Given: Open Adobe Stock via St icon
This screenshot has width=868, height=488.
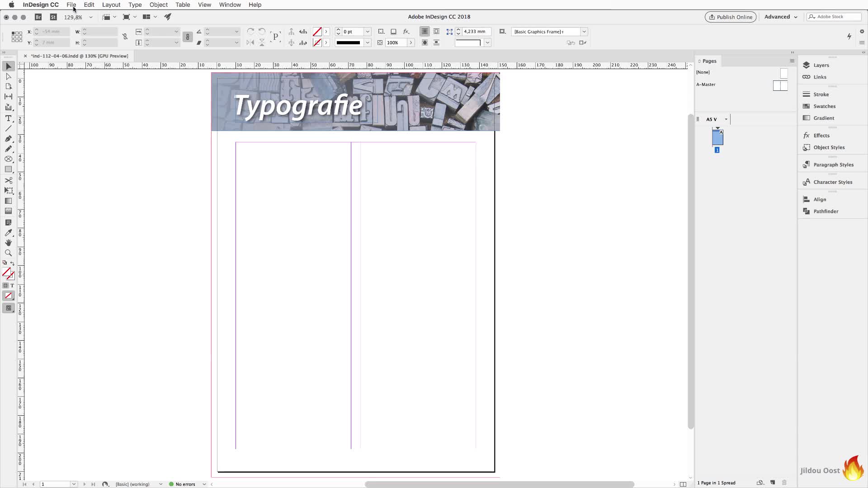Looking at the screenshot, I should pos(53,17).
